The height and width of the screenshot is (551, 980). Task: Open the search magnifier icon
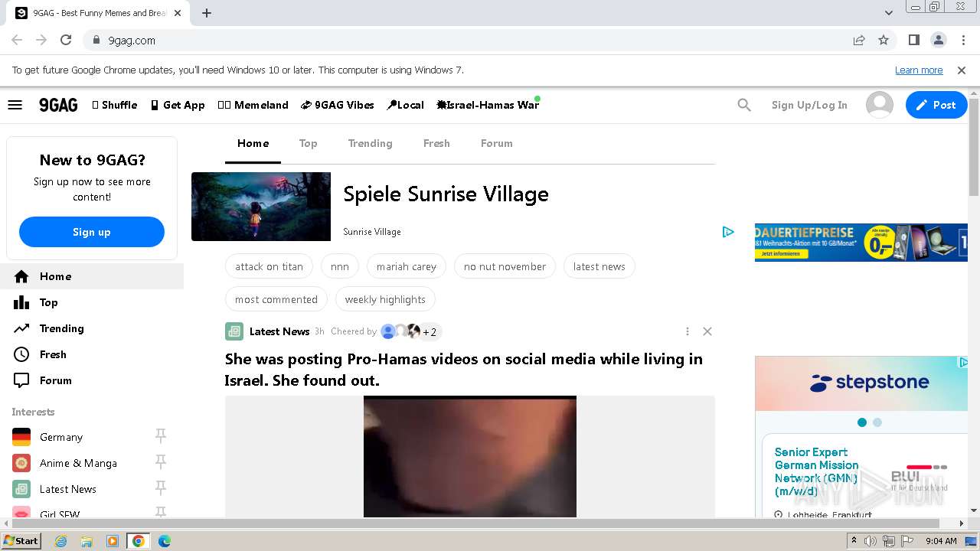point(744,105)
